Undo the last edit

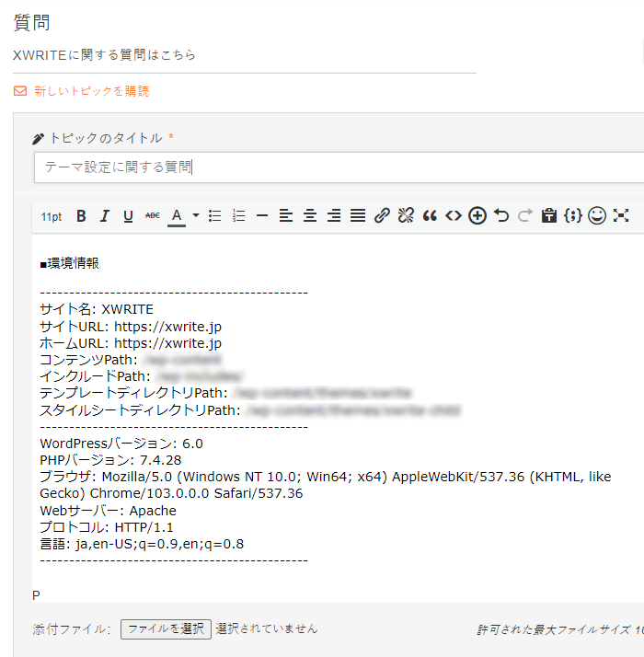click(x=501, y=216)
